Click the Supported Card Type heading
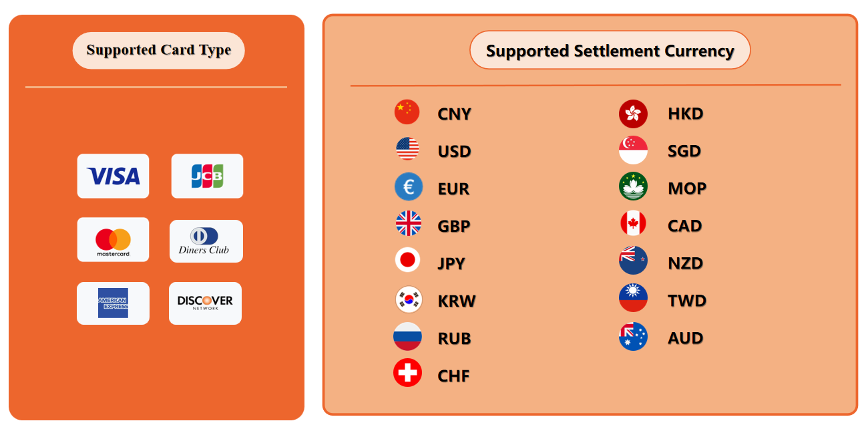This screenshot has height=425, width=868. click(159, 50)
